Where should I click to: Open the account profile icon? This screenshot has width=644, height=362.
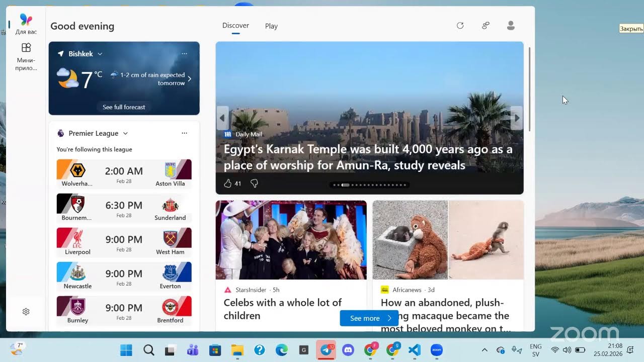[511, 26]
